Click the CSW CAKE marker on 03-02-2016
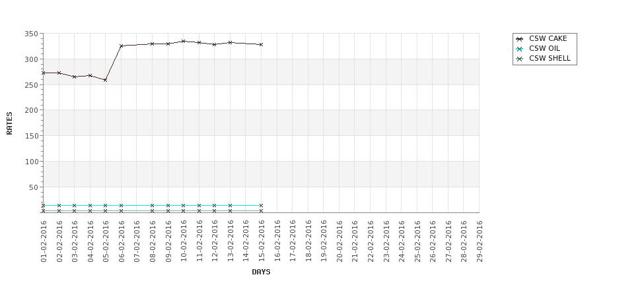Image resolution: width=644 pixels, height=283 pixels. click(75, 77)
